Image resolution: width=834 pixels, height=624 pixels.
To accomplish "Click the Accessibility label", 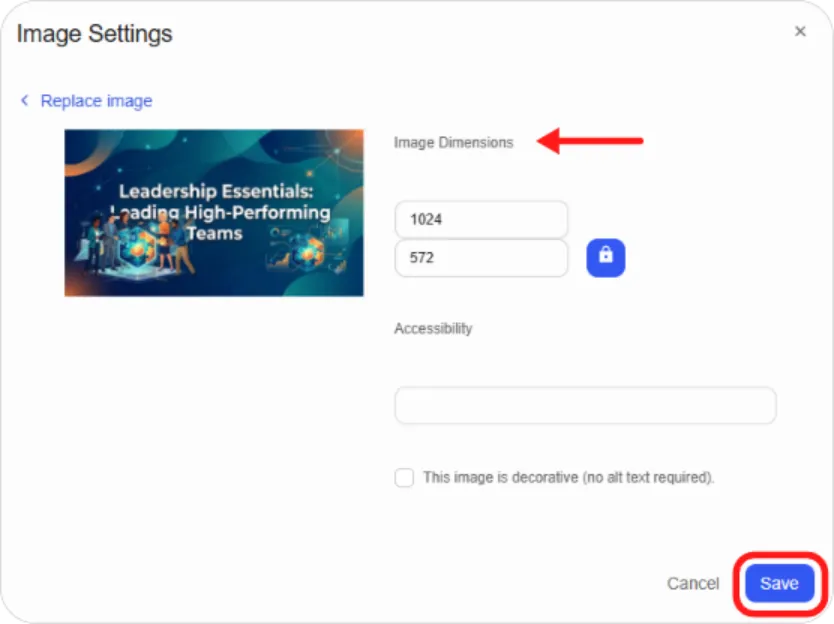I will coord(433,328).
